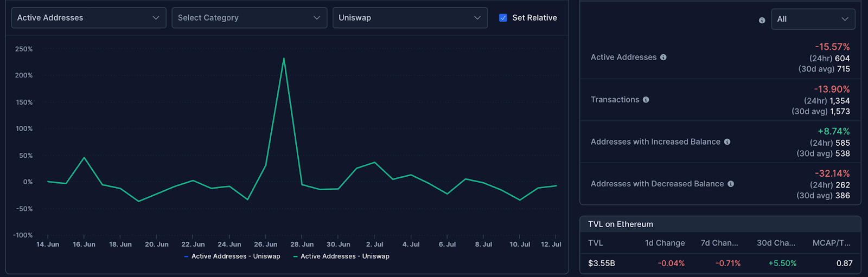Click the 7d Change column header
The width and height of the screenshot is (868, 277).
click(x=719, y=243)
